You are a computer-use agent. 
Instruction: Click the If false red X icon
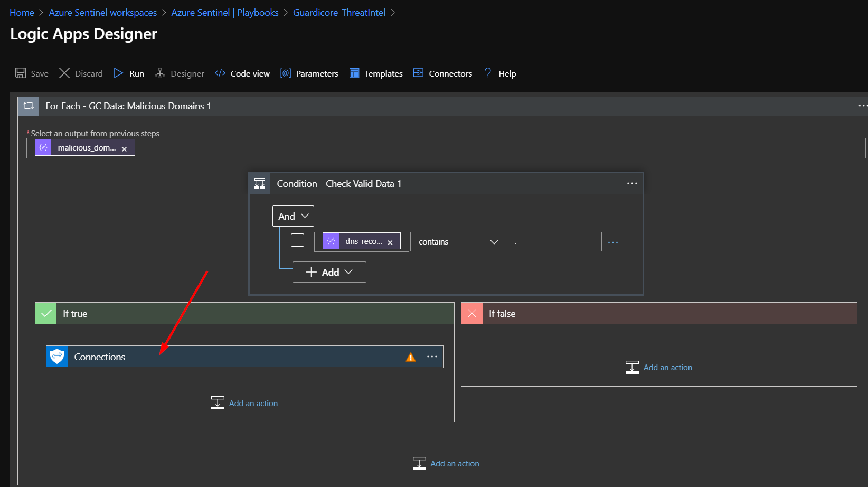(472, 313)
